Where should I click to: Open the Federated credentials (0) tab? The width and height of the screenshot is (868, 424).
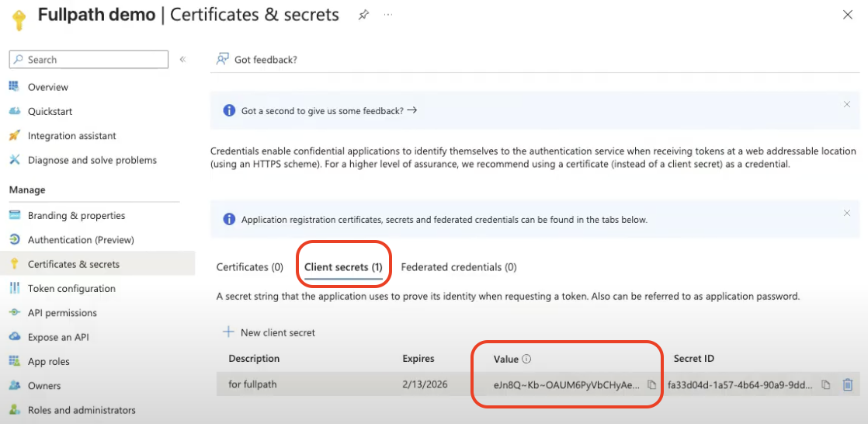pos(458,267)
